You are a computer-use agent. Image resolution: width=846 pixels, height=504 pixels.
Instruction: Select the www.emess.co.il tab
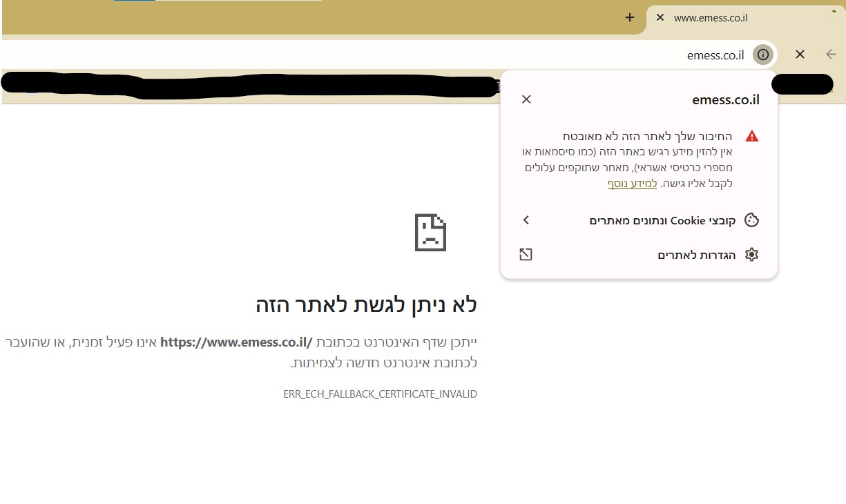[x=711, y=18]
